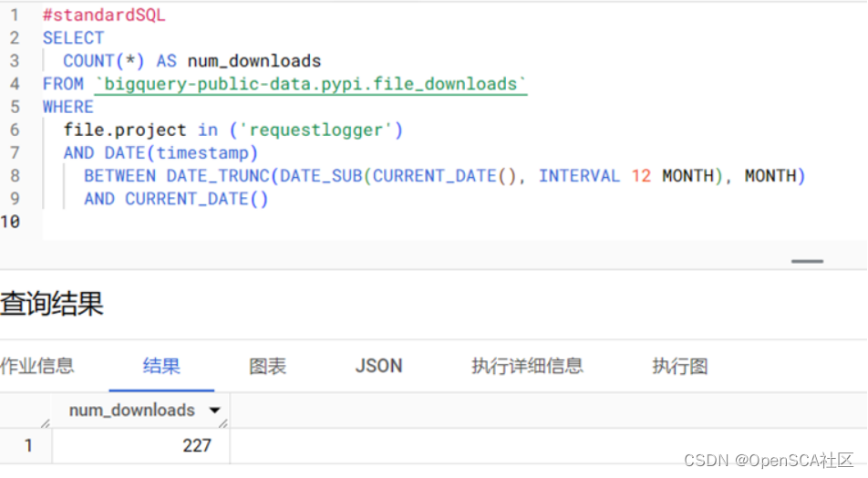The width and height of the screenshot is (868, 478).
Task: Click row number 1 in results table
Action: point(28,445)
